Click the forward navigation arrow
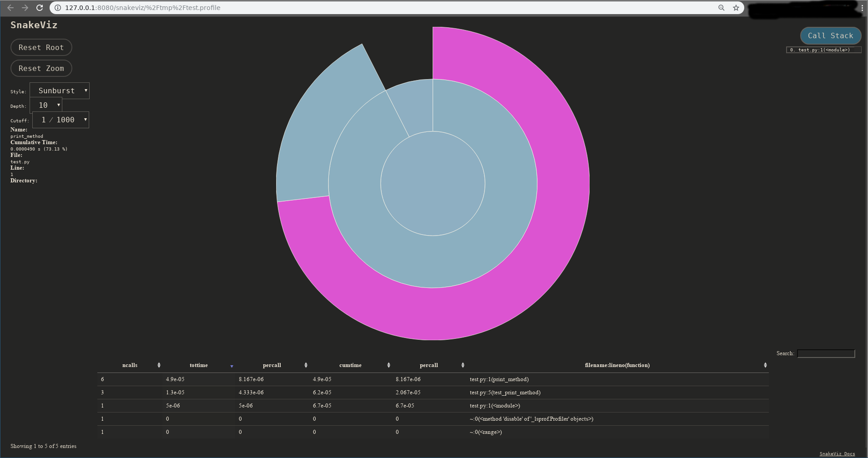Image resolution: width=868 pixels, height=458 pixels. (x=25, y=7)
